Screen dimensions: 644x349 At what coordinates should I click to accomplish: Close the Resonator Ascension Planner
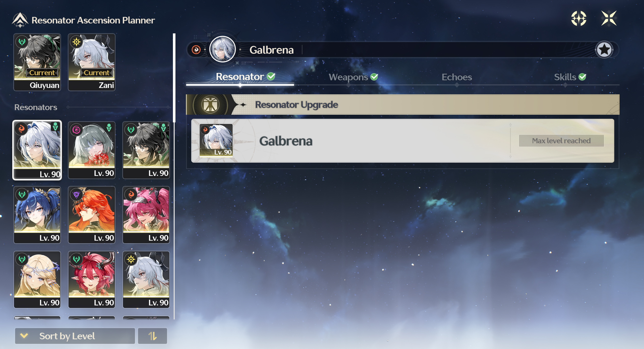click(x=609, y=18)
